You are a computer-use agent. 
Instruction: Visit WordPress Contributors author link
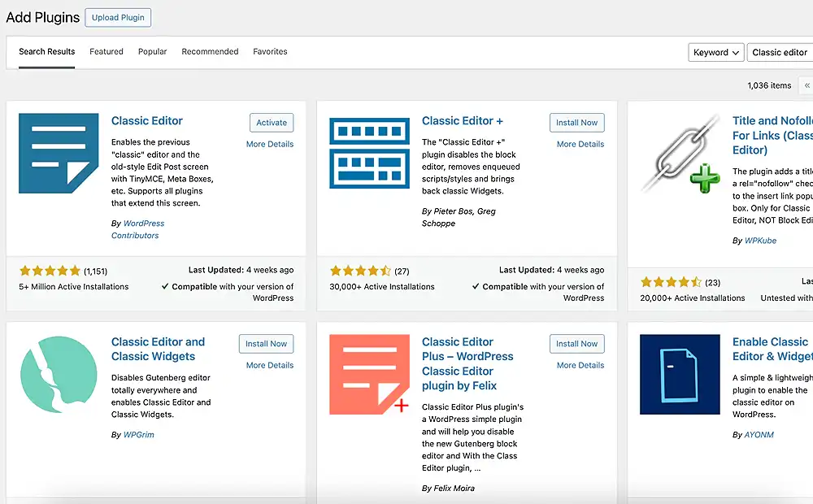pyautogui.click(x=138, y=229)
